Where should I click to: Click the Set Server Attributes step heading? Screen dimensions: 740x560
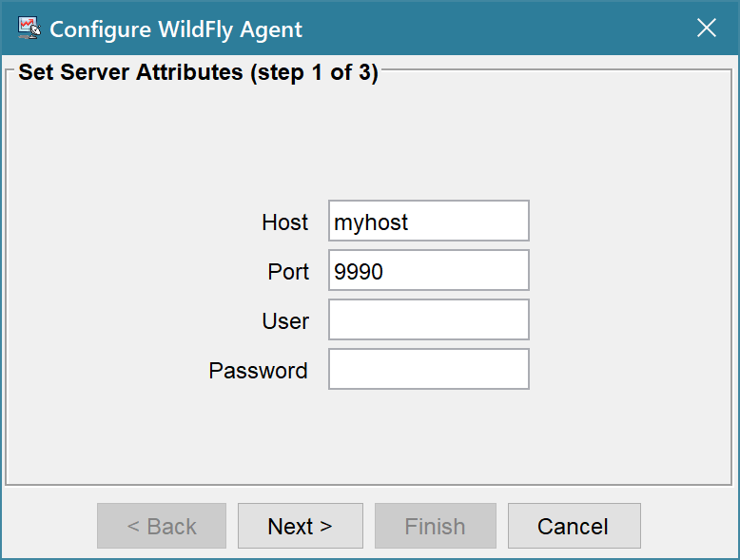coord(198,72)
